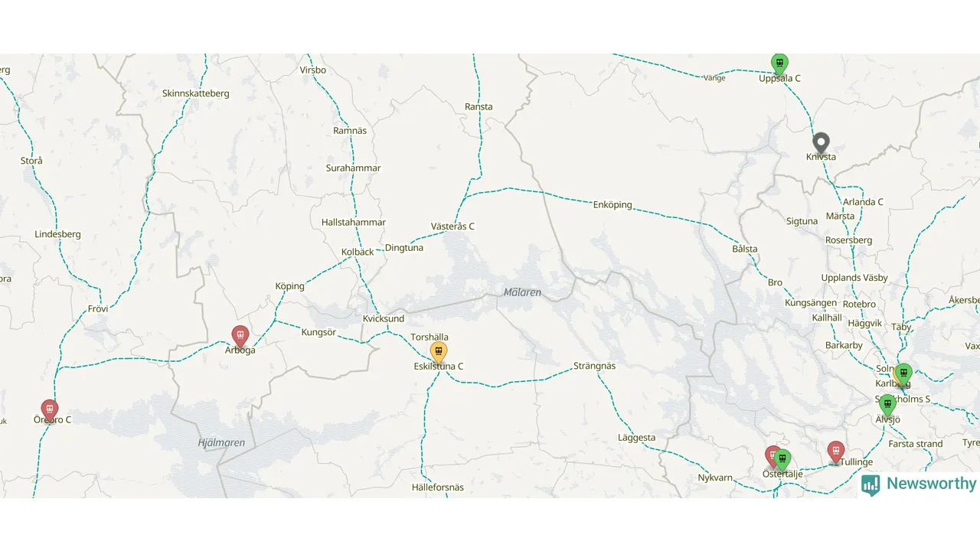Select the grey pin at Knivsta
The height and width of the screenshot is (551, 980).
coord(821,143)
